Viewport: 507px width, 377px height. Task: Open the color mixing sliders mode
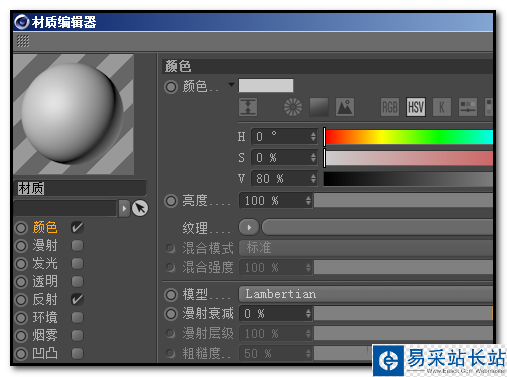pyautogui.click(x=468, y=107)
